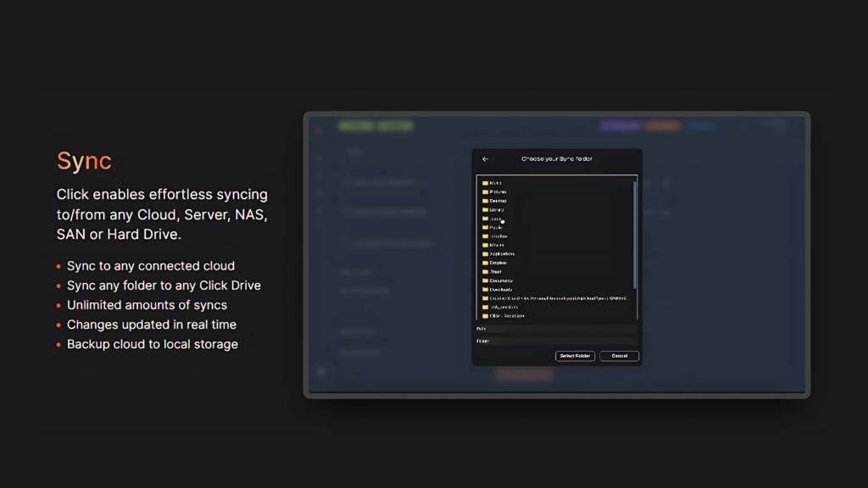This screenshot has width=868, height=488.
Task: Pick the last folder starting with Click
Action: pyautogui.click(x=509, y=316)
